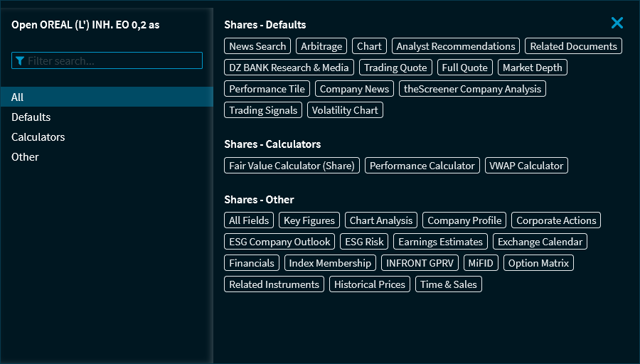Open Analyst Recommendations

coord(456,46)
